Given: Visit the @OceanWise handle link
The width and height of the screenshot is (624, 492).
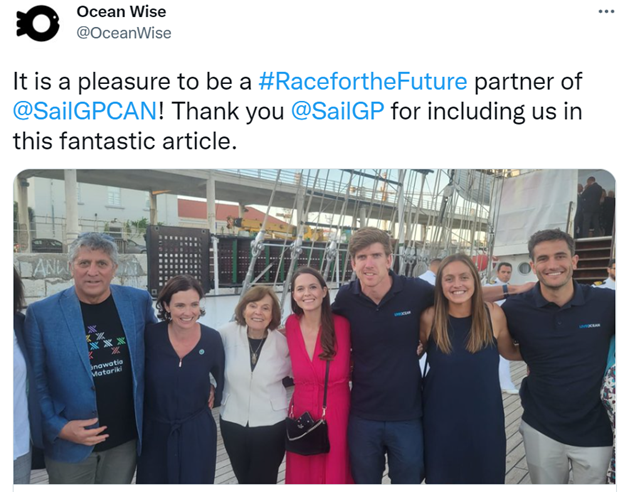Looking at the screenshot, I should point(124,33).
